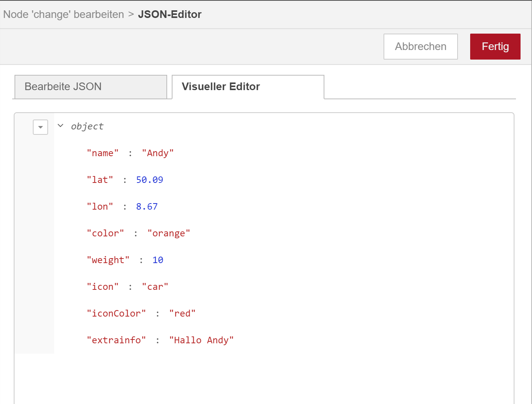Screen dimensions: 532x404
Task: Edit the 50.09 latitude value
Action: (150, 180)
